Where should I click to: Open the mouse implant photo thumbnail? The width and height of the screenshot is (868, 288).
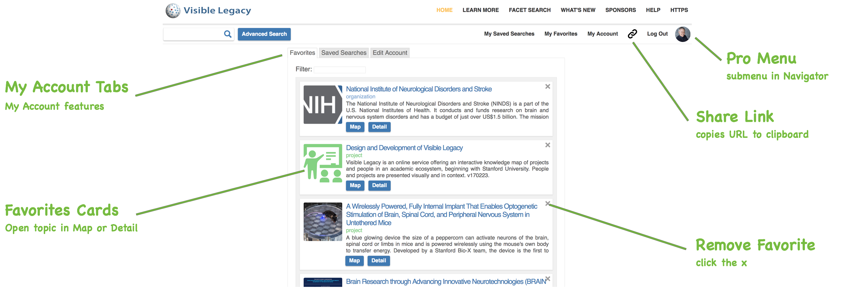pos(322,222)
